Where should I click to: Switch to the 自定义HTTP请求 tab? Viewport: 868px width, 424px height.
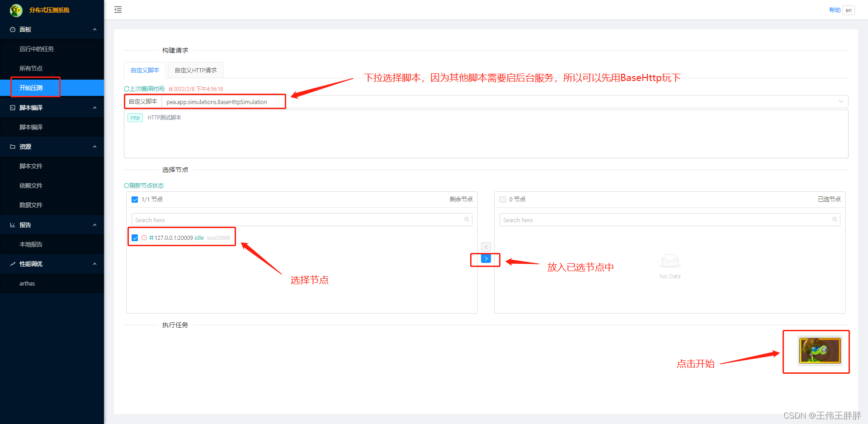(x=195, y=70)
